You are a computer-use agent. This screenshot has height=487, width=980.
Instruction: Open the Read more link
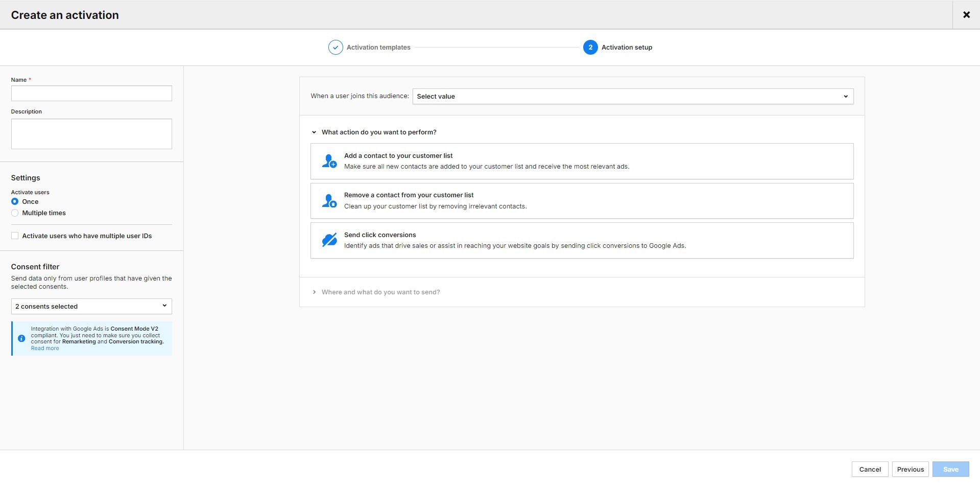(44, 347)
